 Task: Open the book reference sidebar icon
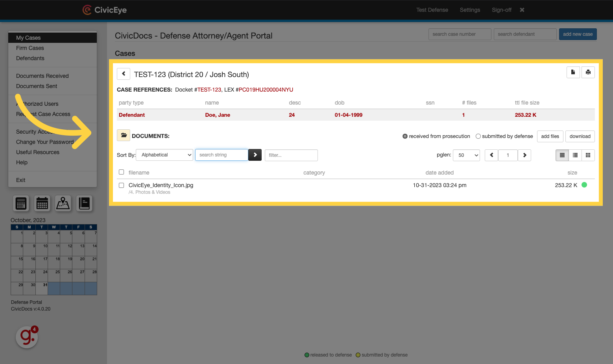[x=84, y=203]
